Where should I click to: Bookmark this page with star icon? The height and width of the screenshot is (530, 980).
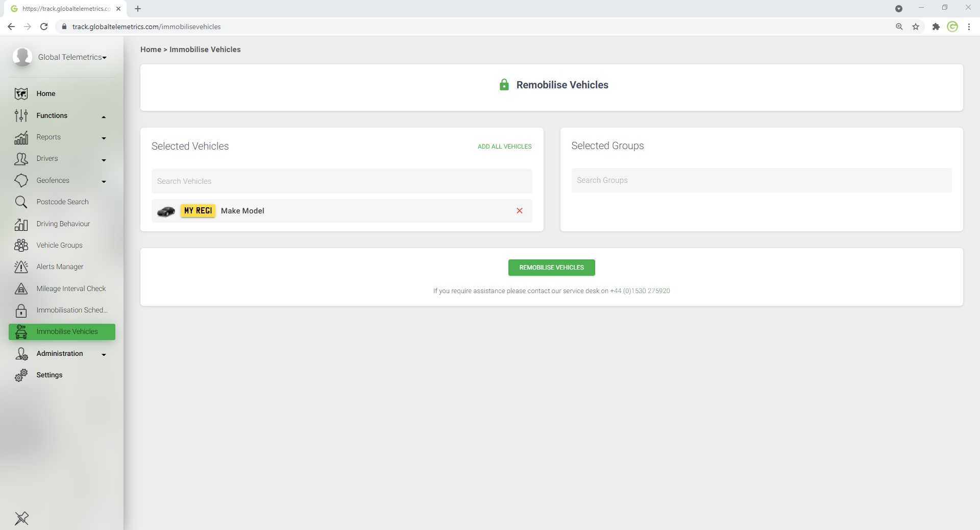916,27
